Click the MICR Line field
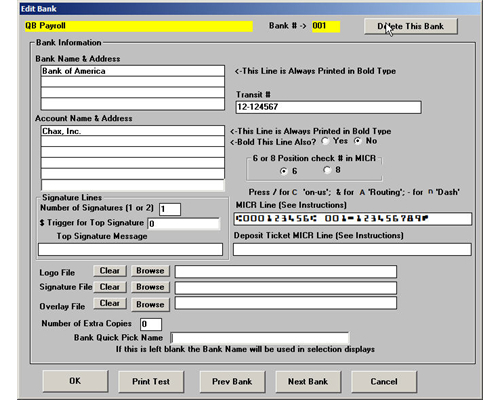 click(x=353, y=219)
